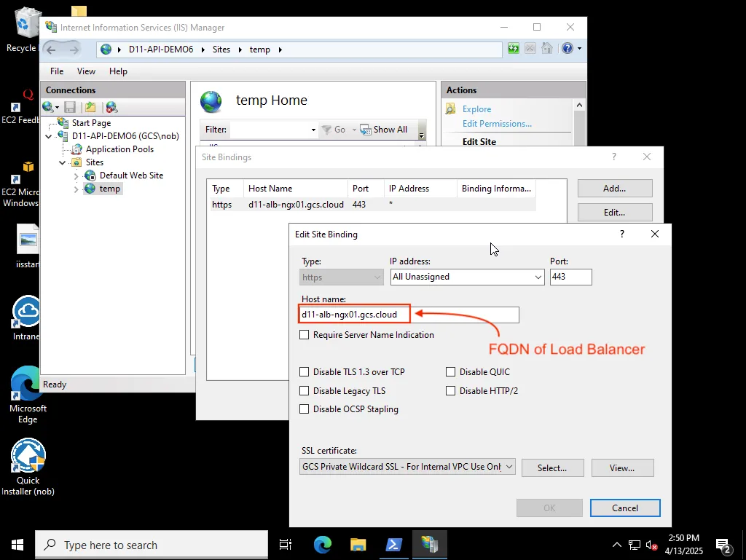Click the Task View icon on taskbar
The height and width of the screenshot is (560, 746).
[286, 545]
